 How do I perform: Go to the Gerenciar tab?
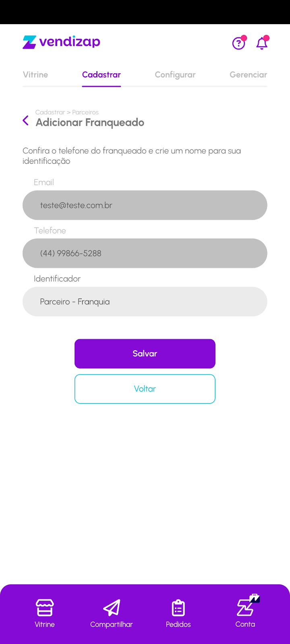248,75
